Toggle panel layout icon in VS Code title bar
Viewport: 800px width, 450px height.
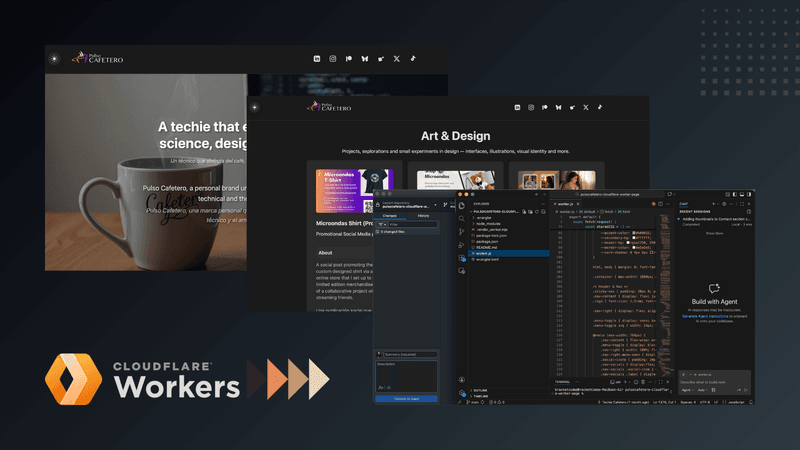click(x=742, y=194)
